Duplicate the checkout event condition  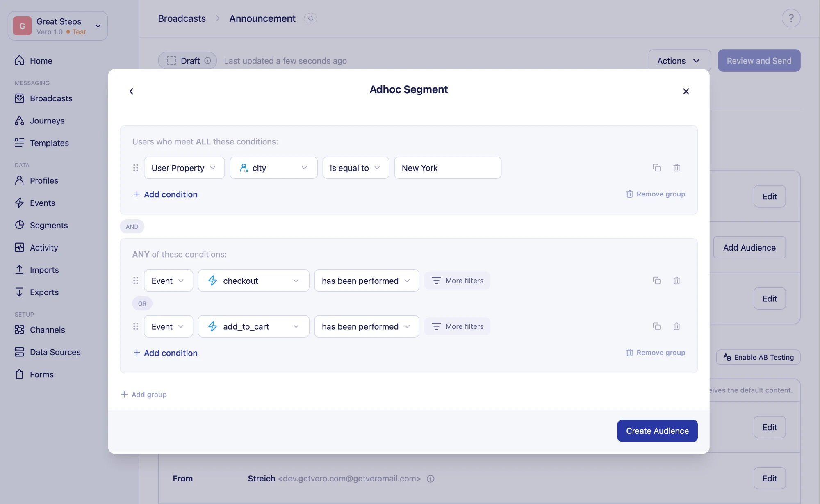coord(656,281)
